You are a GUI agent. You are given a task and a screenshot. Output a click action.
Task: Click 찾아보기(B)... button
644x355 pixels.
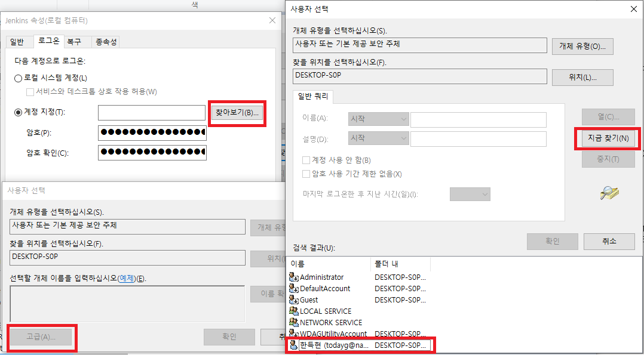237,113
